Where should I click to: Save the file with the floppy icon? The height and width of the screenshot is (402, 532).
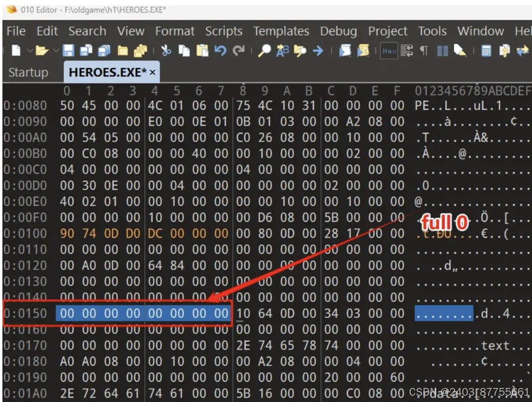point(68,51)
